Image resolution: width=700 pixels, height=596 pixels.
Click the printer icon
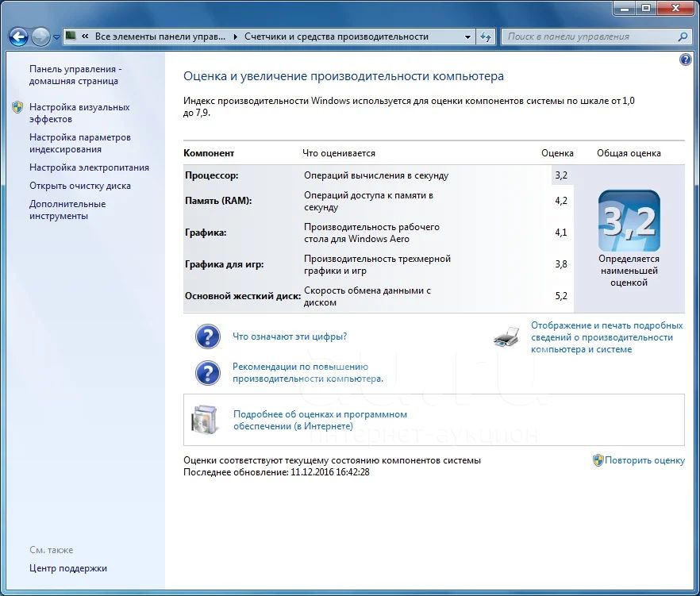click(506, 337)
